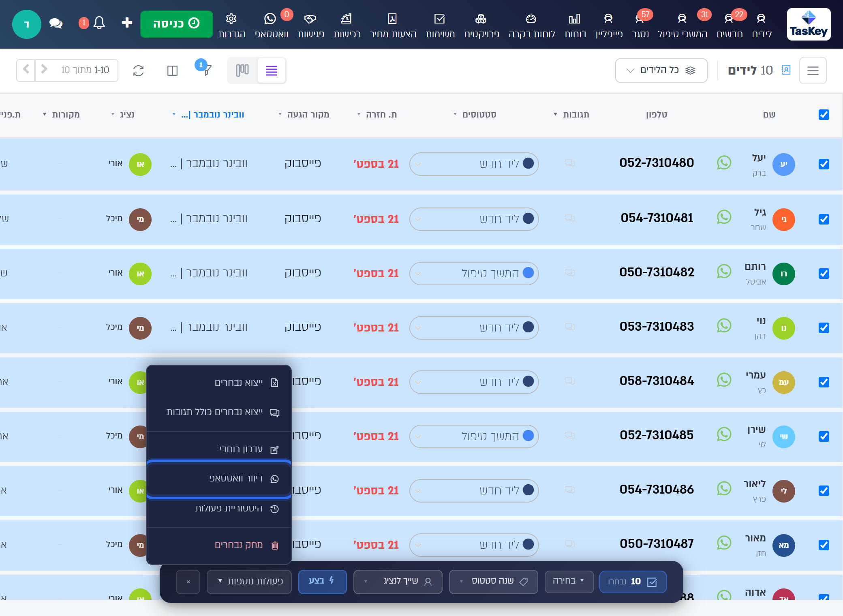Click the plus icon to add new
Image resolution: width=843 pixels, height=616 pixels.
(127, 23)
